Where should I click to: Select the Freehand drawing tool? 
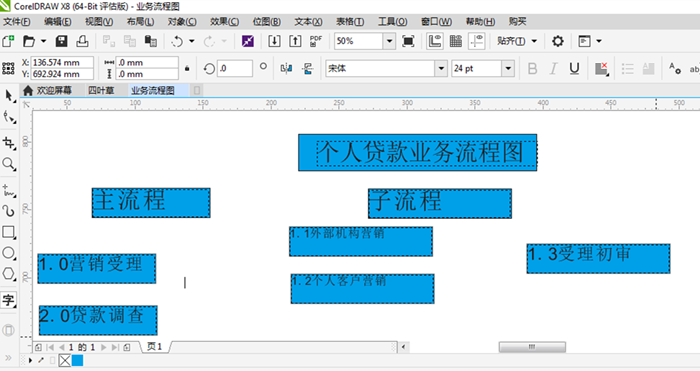(9, 190)
